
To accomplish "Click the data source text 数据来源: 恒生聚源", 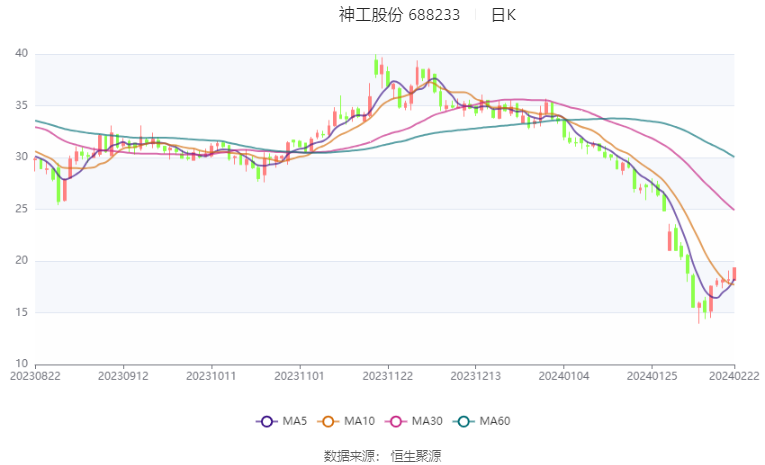I will 382,456.
